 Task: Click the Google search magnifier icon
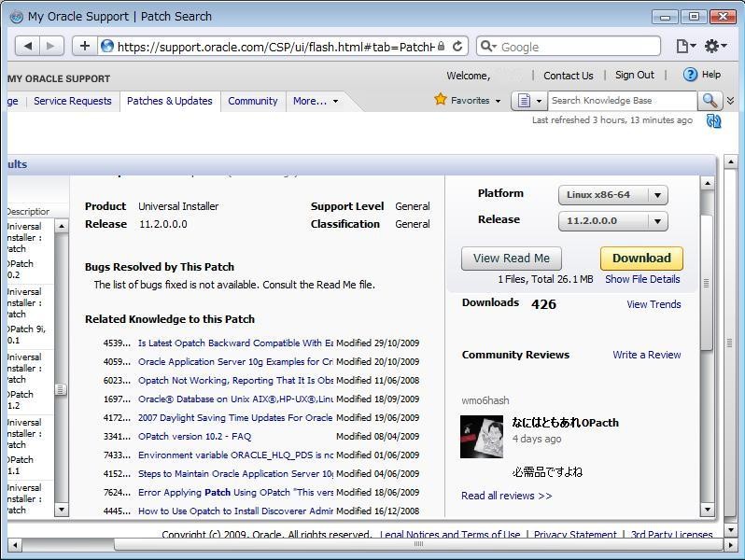coord(486,46)
